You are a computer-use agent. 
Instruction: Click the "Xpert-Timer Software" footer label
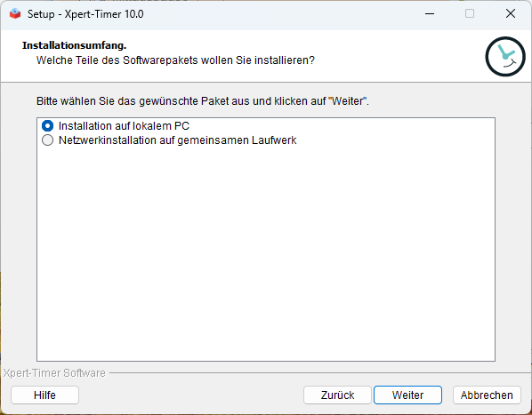(x=54, y=373)
